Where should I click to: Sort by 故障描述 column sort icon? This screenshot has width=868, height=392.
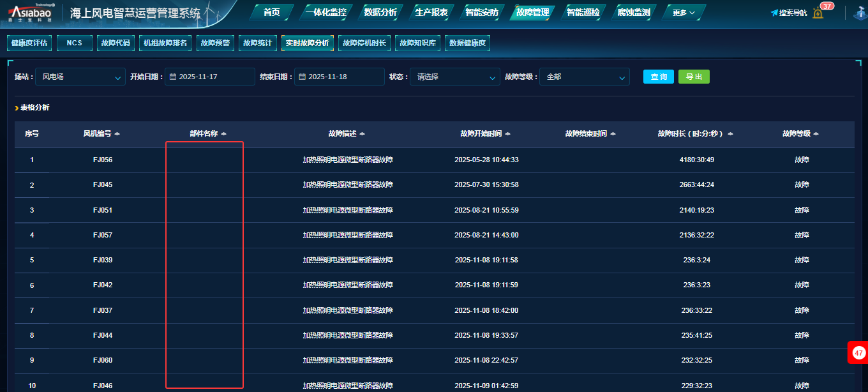click(x=363, y=134)
